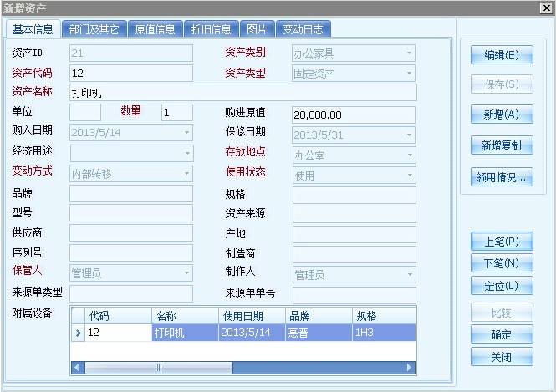
Task: Select the row indicator arrow for row 12
Action: [78, 333]
